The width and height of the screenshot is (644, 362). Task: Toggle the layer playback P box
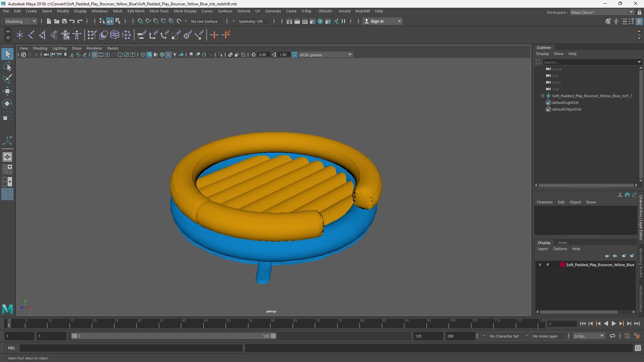[x=548, y=265]
